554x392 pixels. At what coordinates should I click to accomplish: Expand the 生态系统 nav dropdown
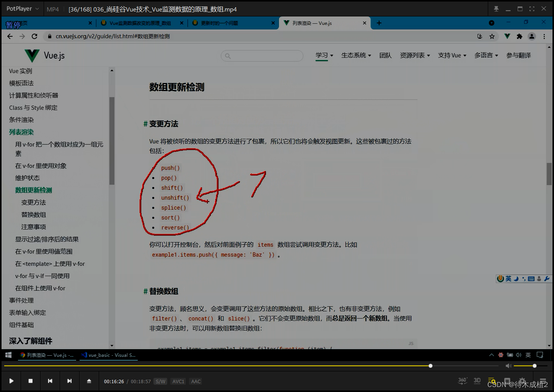click(356, 55)
